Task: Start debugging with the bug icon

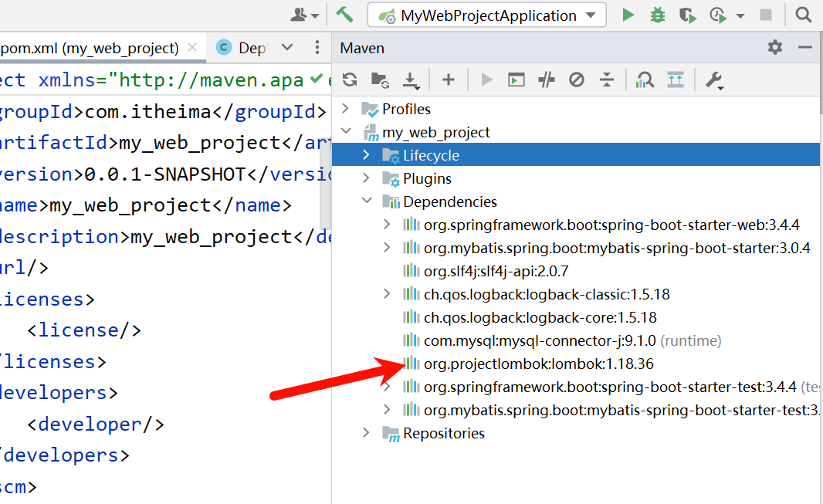Action: [x=657, y=15]
